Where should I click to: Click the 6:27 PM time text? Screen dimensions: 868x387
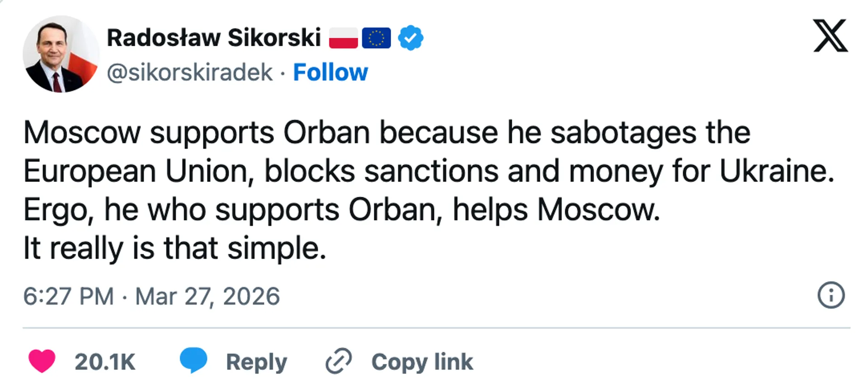68,296
